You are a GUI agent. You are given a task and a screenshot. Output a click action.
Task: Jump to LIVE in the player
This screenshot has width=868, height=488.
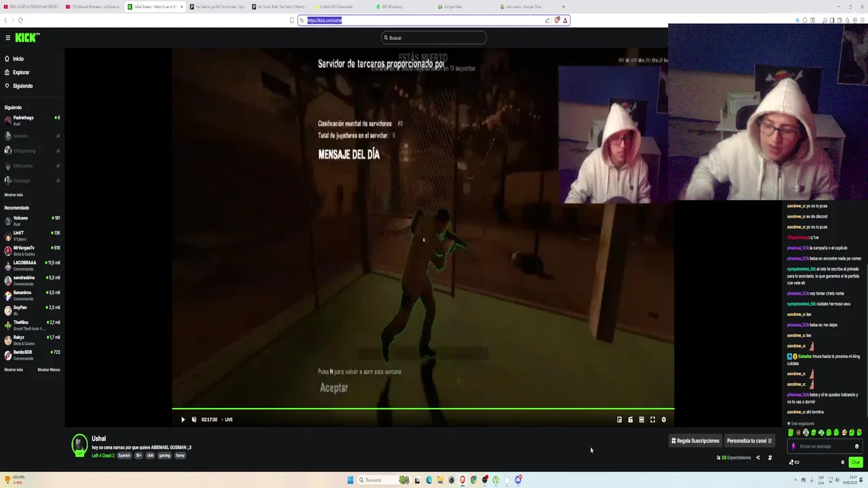[x=229, y=420]
